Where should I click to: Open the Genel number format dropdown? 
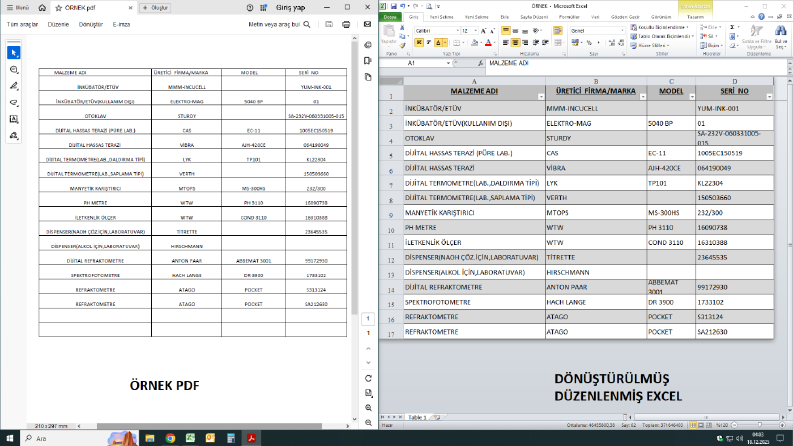(622, 31)
